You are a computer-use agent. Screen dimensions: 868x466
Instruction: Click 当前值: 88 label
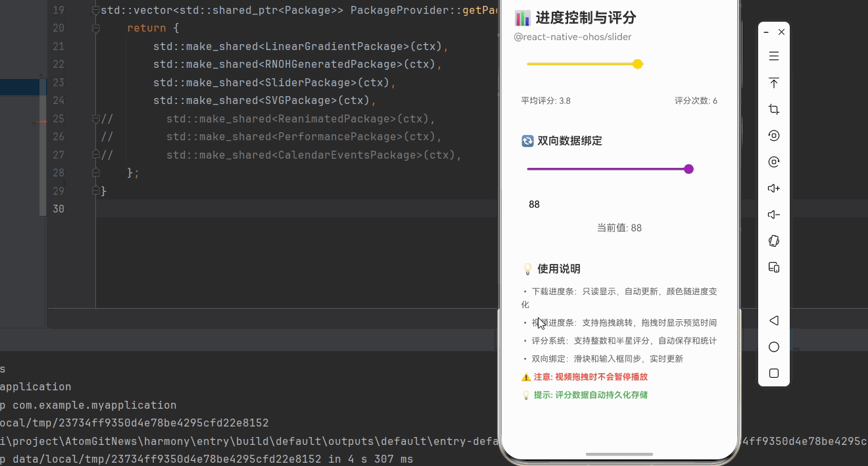(x=619, y=228)
